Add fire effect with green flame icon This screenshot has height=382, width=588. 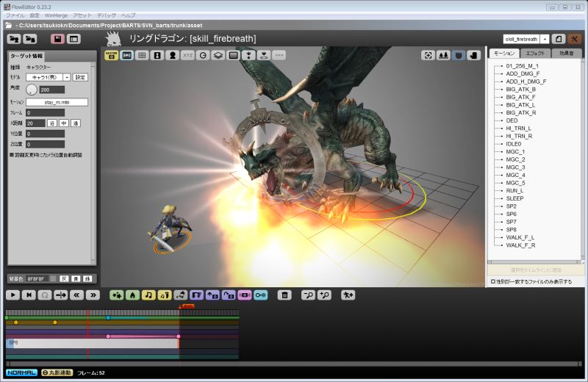[132, 295]
